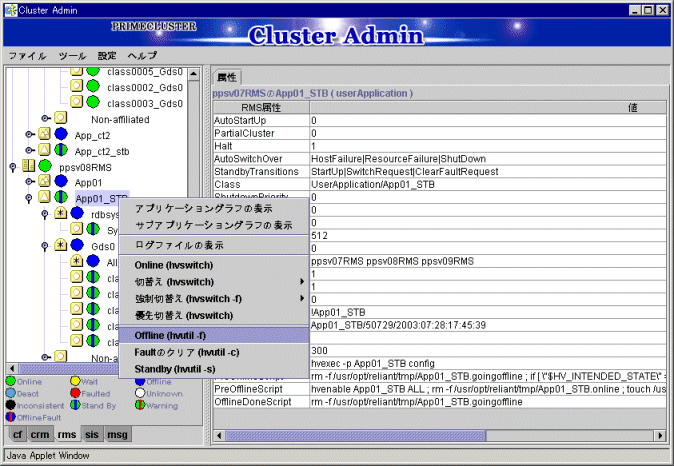
Task: Open the ツール menu
Action: pos(72,56)
